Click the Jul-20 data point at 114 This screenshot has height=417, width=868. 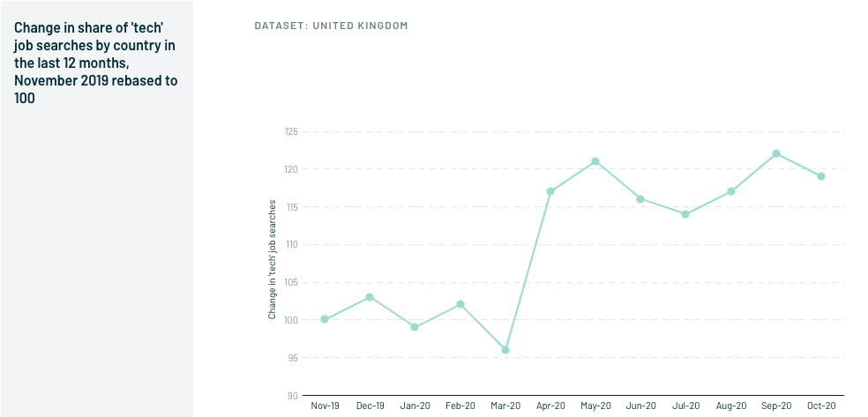[x=685, y=214]
